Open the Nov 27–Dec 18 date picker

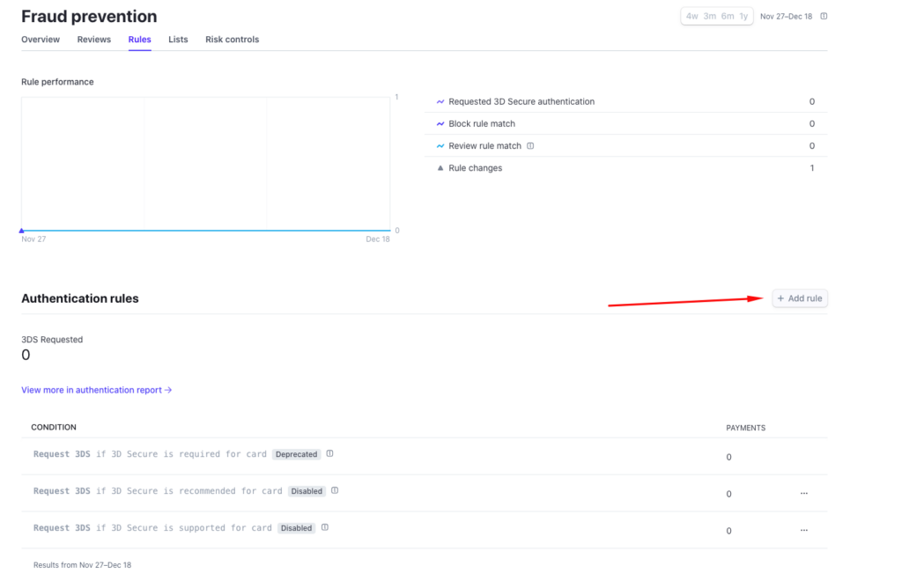click(x=787, y=16)
